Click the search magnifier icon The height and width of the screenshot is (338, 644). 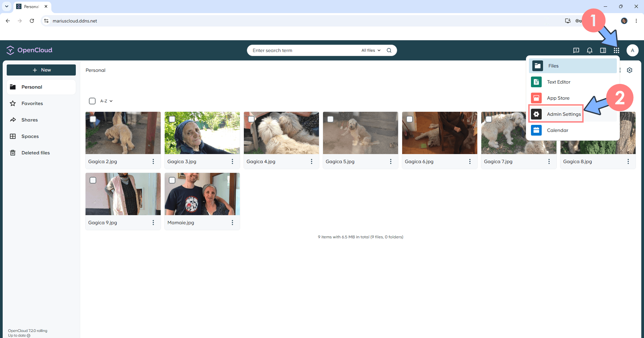point(389,50)
